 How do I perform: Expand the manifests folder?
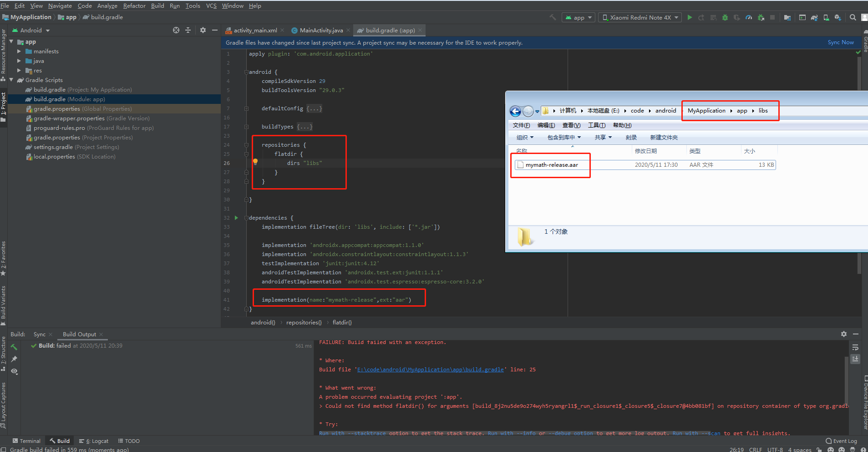click(x=19, y=51)
